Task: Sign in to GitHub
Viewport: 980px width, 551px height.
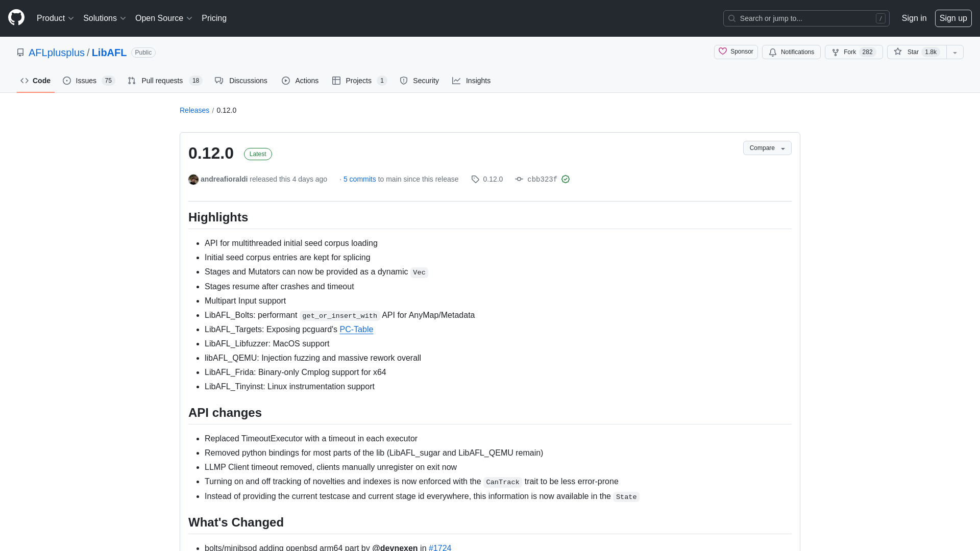Action: (x=914, y=18)
